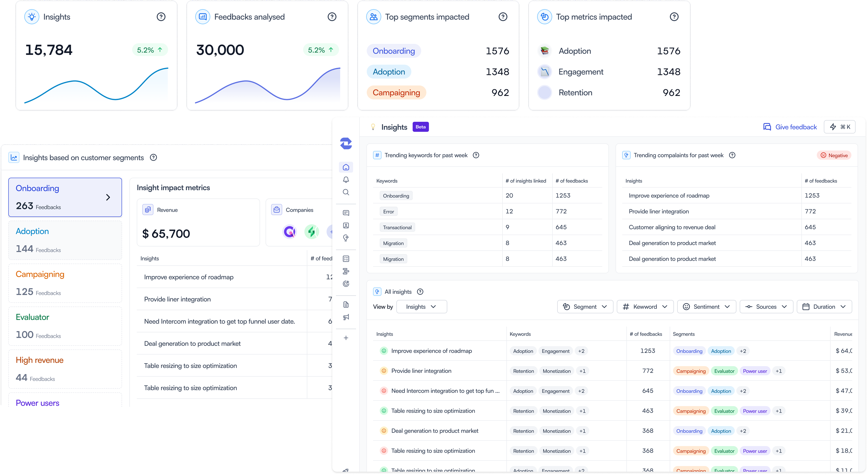Screen dimensions: 868x475
Task: Open notifications bell in sidebar
Action: (346, 180)
